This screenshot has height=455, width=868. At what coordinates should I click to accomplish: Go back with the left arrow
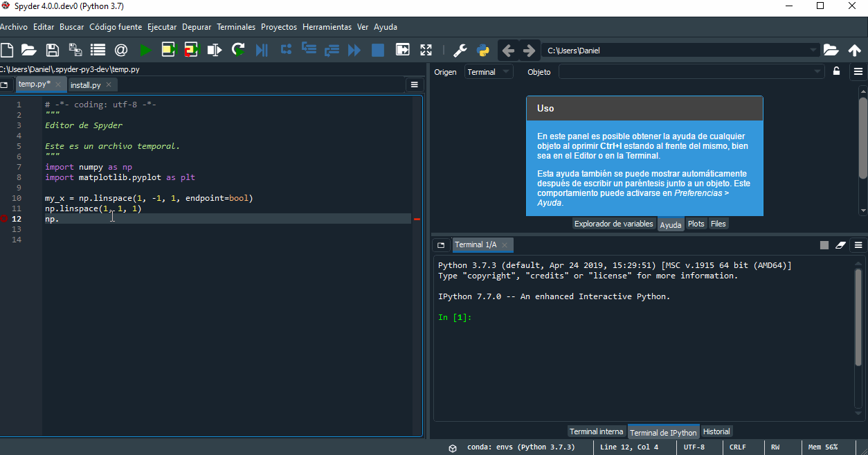pos(508,51)
